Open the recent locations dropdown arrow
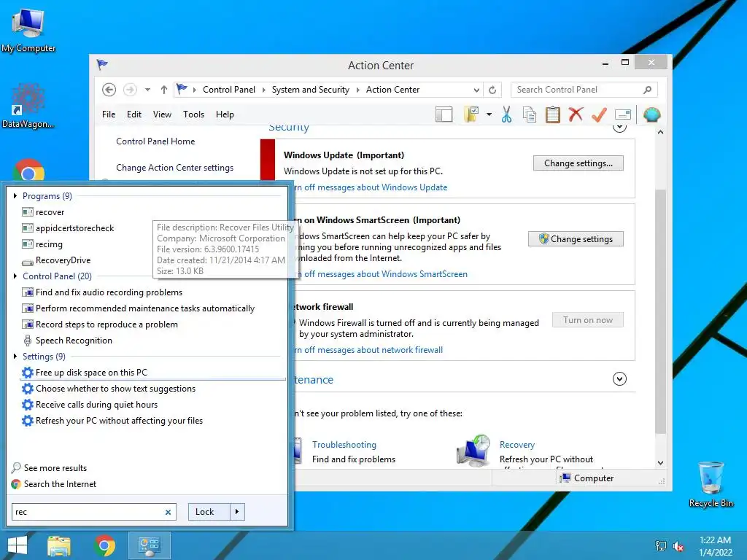Viewport: 747px width, 560px height. coord(147,90)
